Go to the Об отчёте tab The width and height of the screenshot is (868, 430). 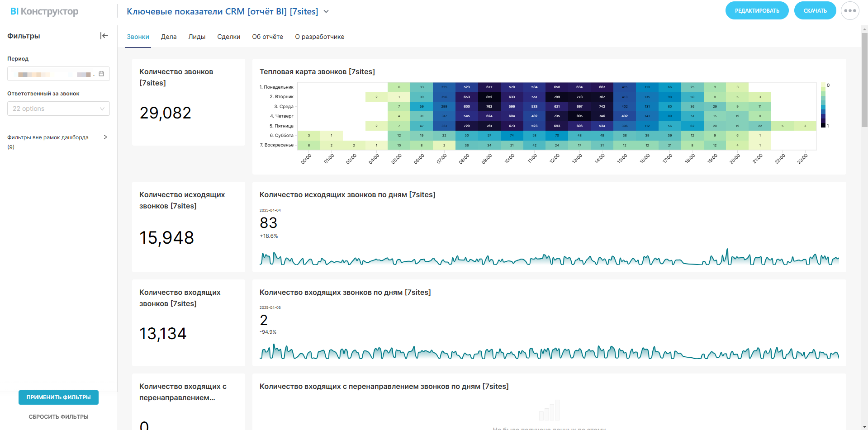coord(267,37)
